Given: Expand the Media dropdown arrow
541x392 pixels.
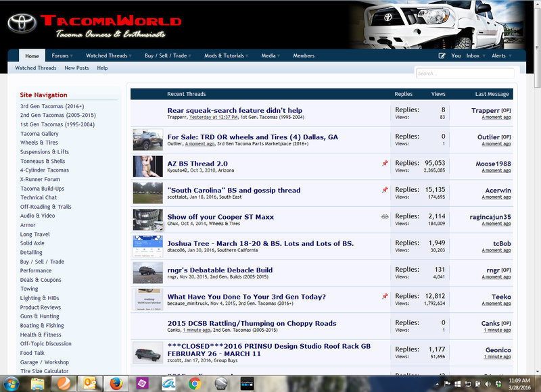Looking at the screenshot, I should pos(279,56).
